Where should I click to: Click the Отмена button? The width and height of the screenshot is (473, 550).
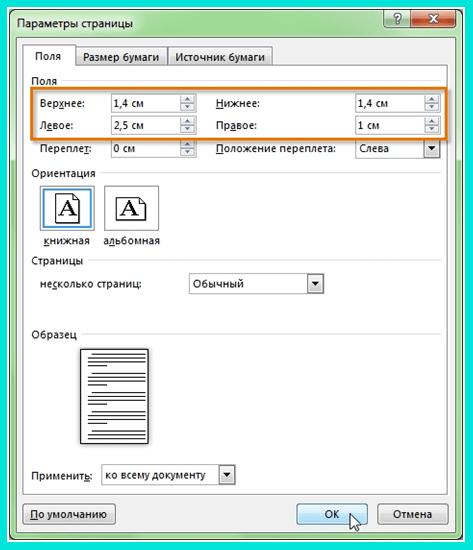(412, 514)
